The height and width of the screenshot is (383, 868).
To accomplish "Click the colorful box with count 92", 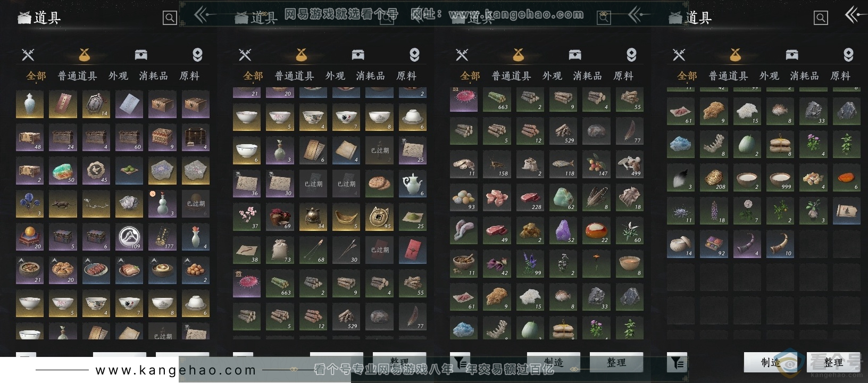I will [x=714, y=244].
